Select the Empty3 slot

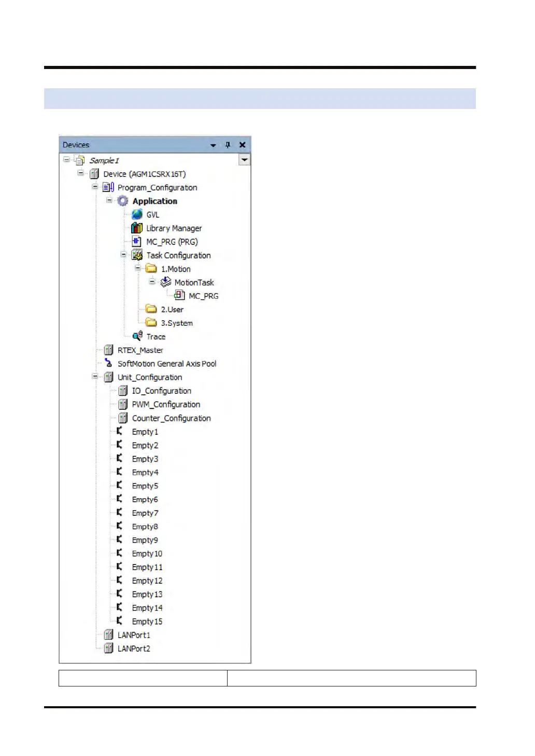coord(145,459)
